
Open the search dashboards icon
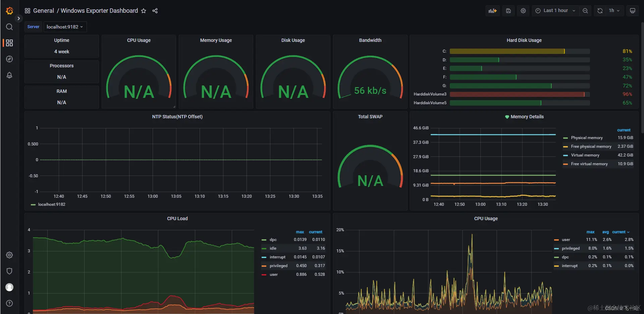(x=9, y=27)
